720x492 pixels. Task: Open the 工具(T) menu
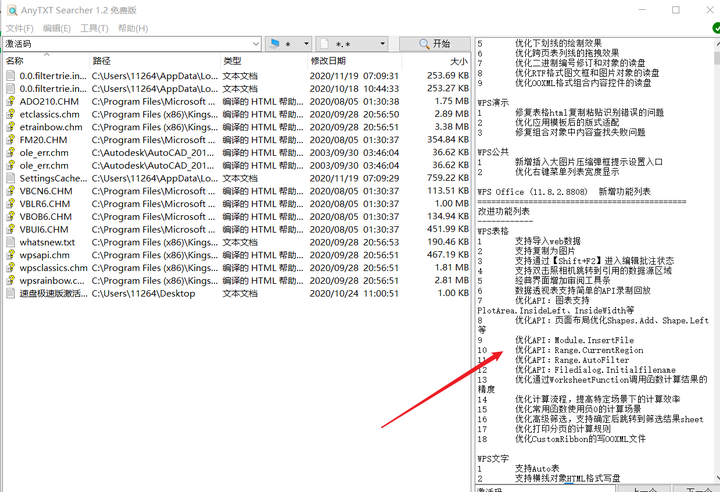tap(94, 28)
